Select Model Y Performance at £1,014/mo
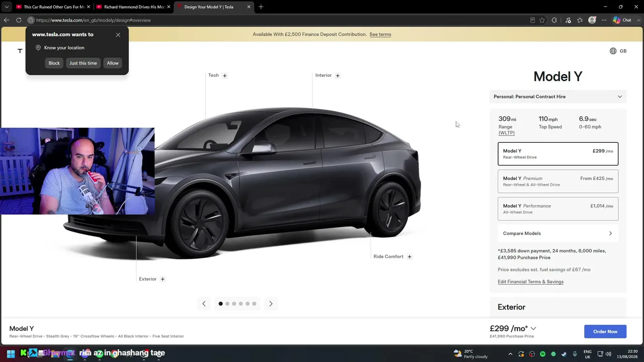Viewport: 644px width, 362px height. coord(558,209)
